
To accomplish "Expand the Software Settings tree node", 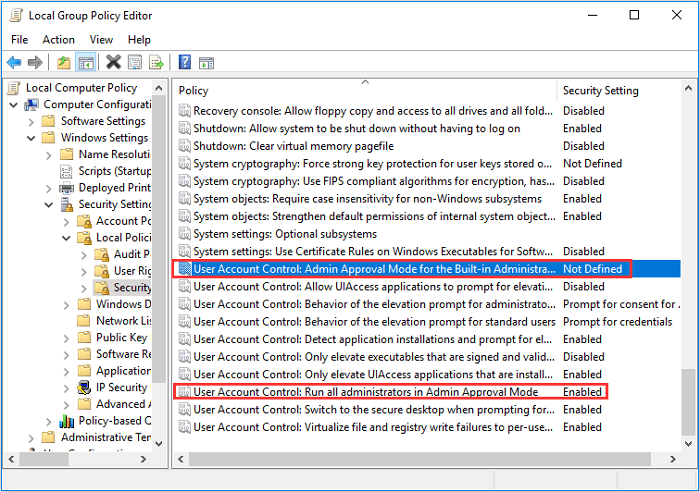I will pyautogui.click(x=32, y=121).
